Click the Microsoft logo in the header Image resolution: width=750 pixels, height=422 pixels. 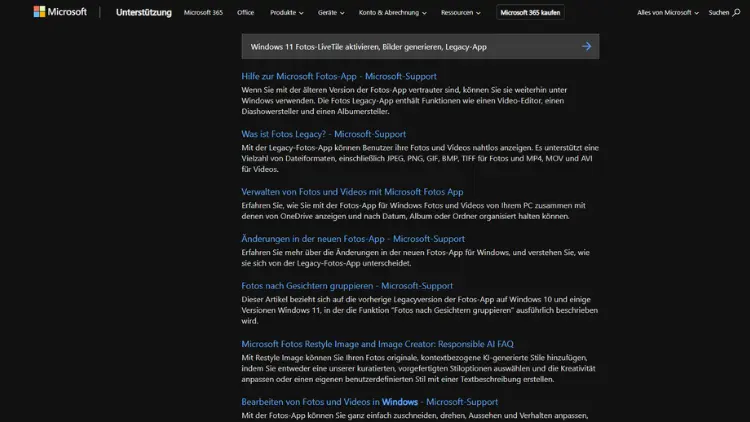pos(60,13)
